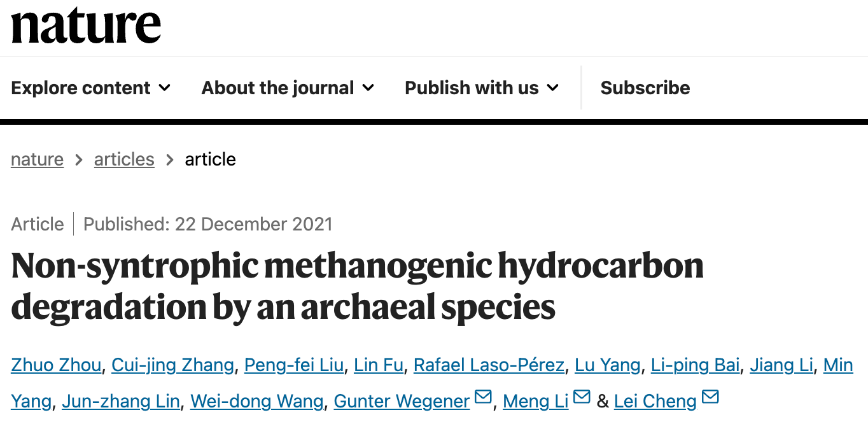
Task: Click envelope icon next to Gunter Wegener
Action: pyautogui.click(x=484, y=398)
